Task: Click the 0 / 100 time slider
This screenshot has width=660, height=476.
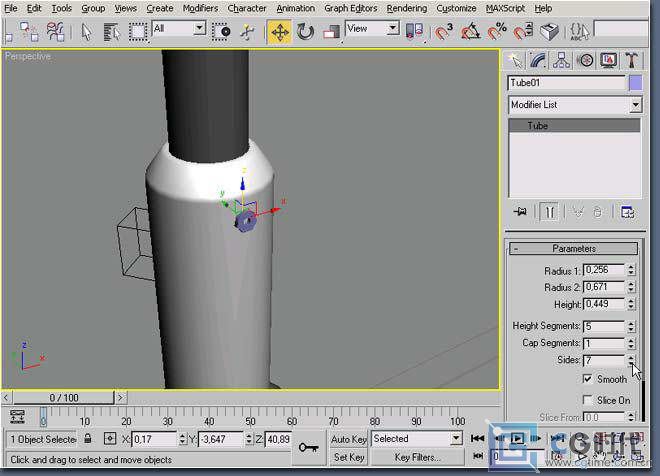Action: click(64, 398)
